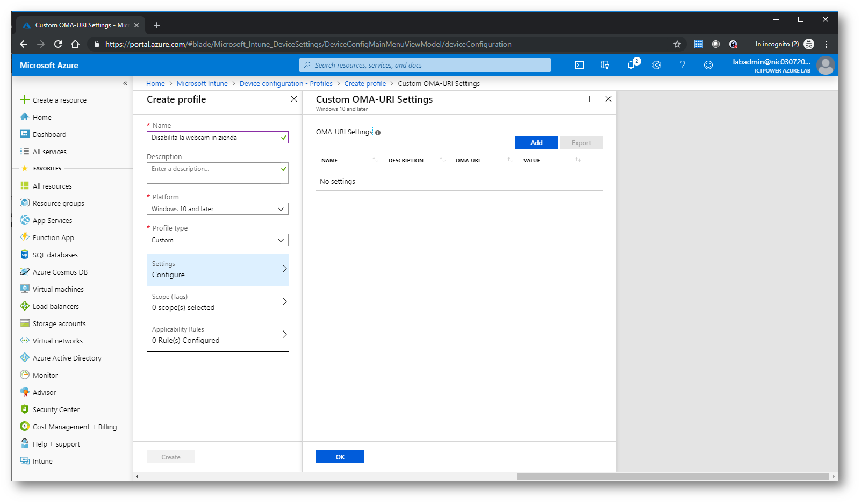Open All services in the sidebar
Screen dimensions: 861x504
coord(43,152)
